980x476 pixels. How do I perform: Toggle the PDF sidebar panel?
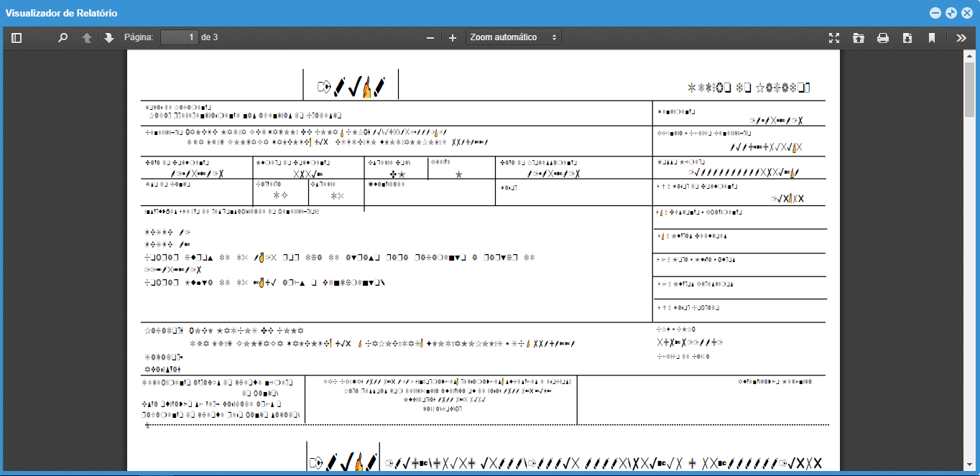click(x=17, y=38)
